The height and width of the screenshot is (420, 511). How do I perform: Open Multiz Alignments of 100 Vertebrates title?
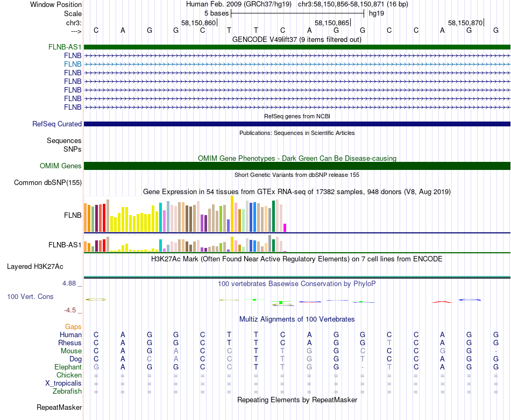coord(297,319)
